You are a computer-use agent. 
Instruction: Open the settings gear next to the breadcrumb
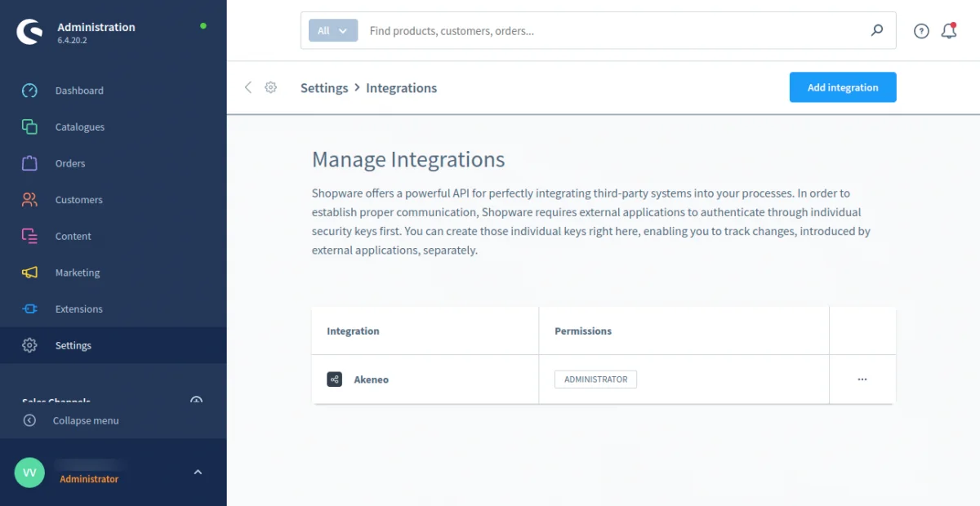(271, 87)
